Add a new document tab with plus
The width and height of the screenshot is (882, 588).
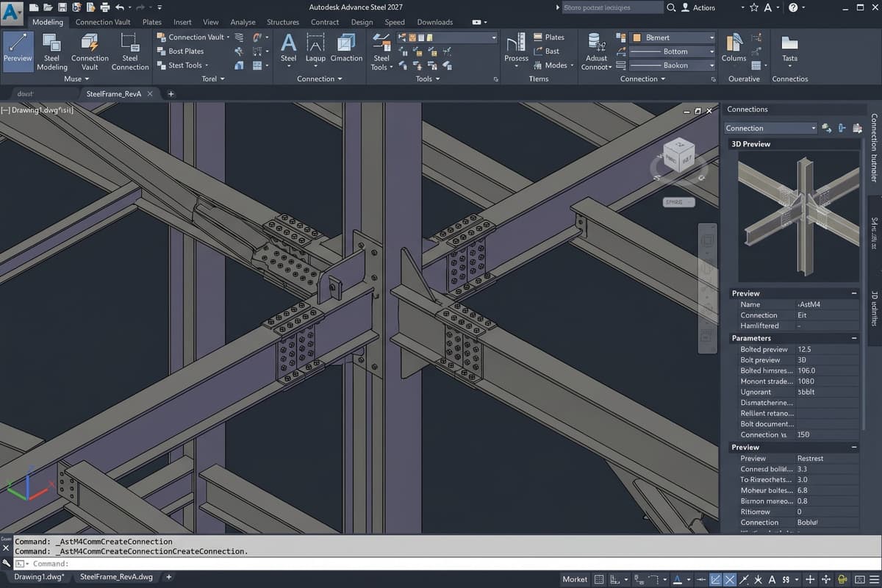pos(171,94)
